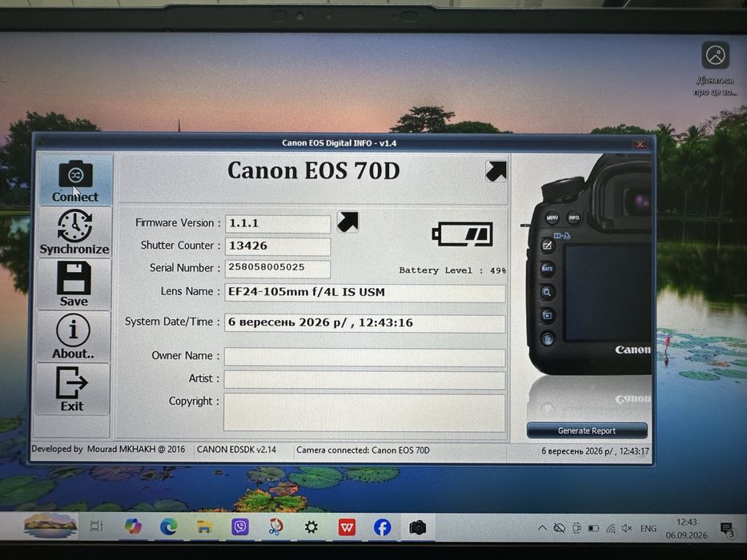Click 'Developed by Mourad MKHAKH @ 2016' text
The width and height of the screenshot is (747, 560).
108,449
